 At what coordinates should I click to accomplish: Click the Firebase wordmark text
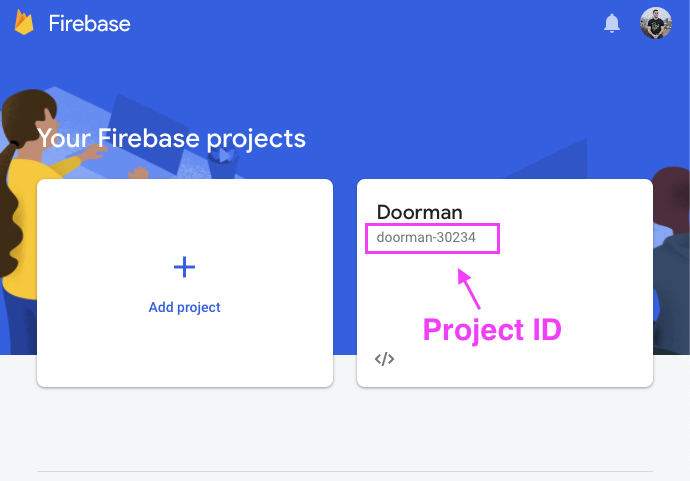pyautogui.click(x=89, y=23)
